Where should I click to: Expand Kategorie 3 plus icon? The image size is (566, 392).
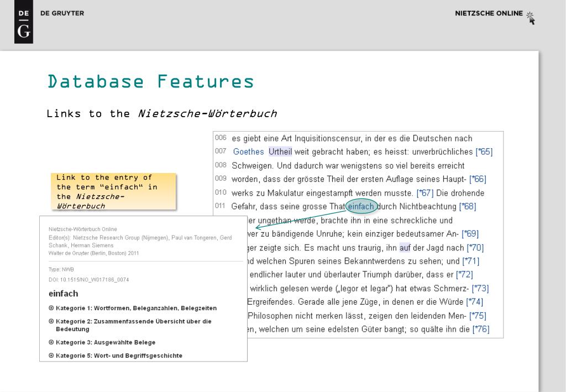(51, 342)
